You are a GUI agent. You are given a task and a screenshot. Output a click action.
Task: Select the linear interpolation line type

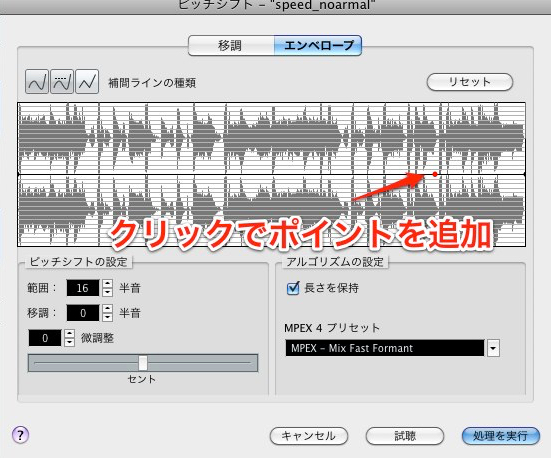click(x=87, y=82)
